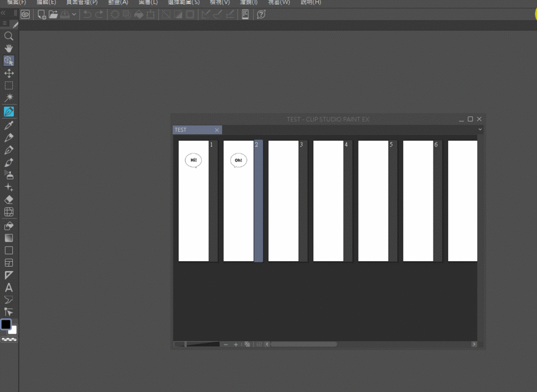Screen dimensions: 537x392
Task: Click the Clear layer icon
Action: point(115,15)
